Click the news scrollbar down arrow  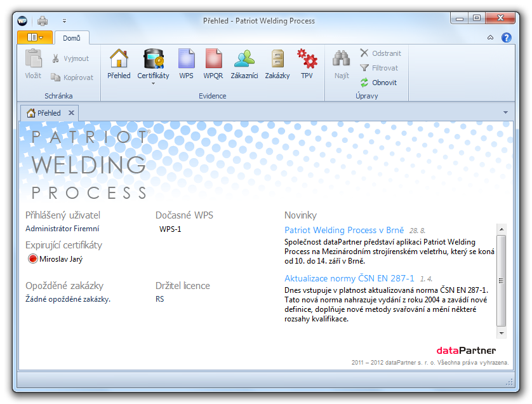[502, 333]
